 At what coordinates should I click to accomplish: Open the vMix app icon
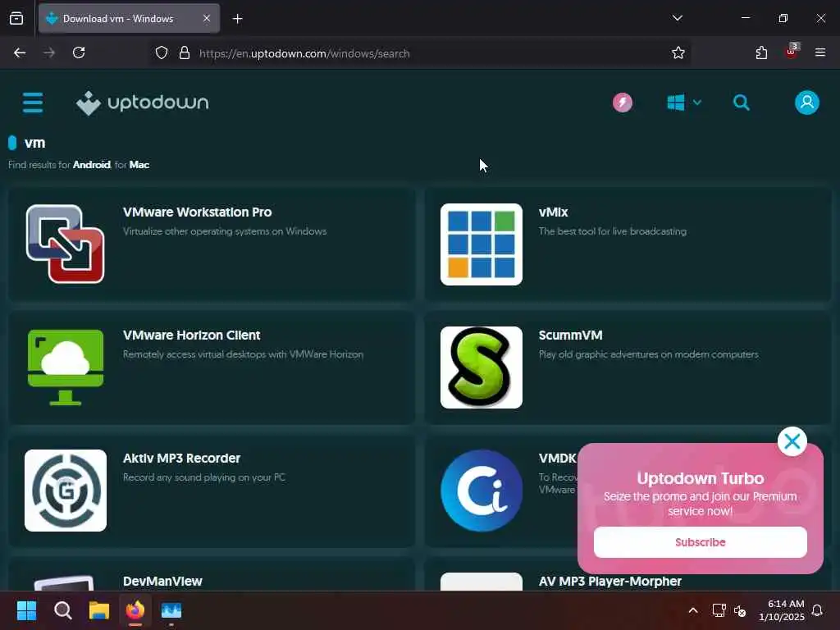pos(481,244)
